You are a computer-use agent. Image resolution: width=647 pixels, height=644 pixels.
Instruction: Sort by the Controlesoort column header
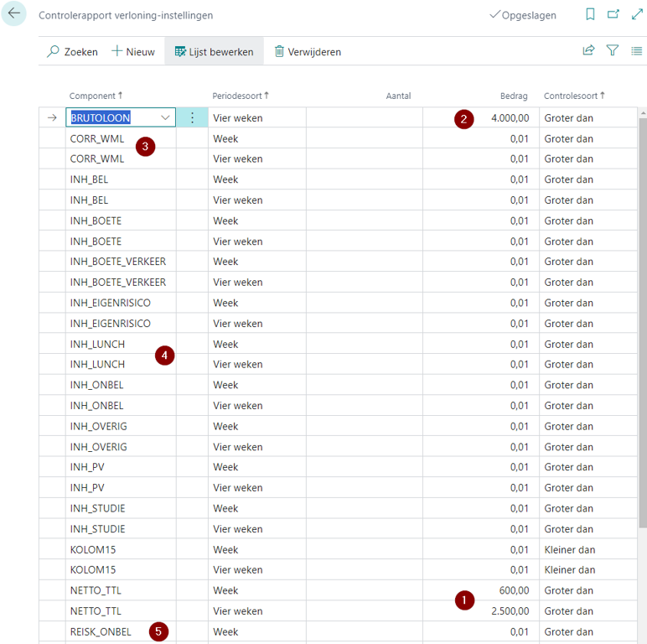572,96
